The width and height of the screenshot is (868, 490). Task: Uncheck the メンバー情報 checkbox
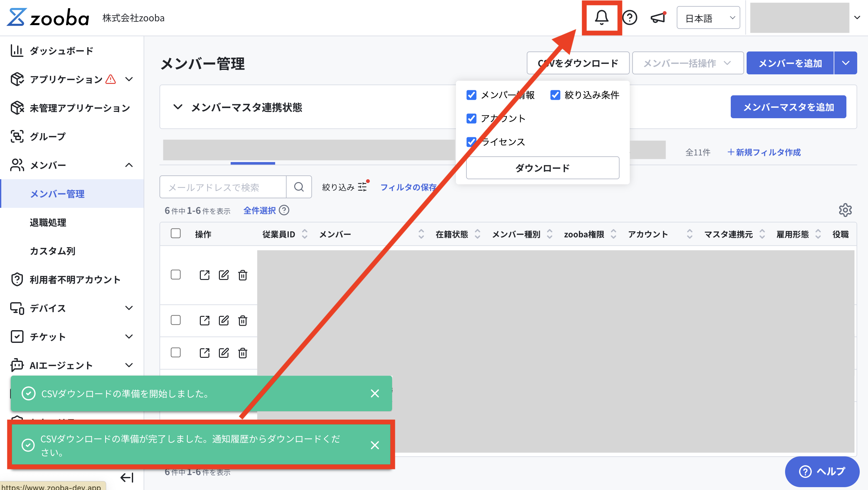pyautogui.click(x=471, y=95)
